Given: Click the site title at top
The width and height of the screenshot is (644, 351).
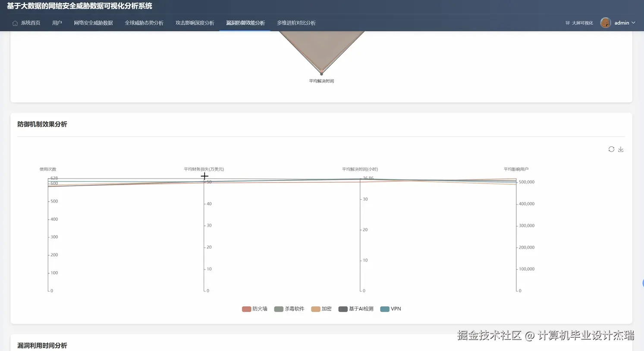Looking at the screenshot, I should pyautogui.click(x=79, y=6).
